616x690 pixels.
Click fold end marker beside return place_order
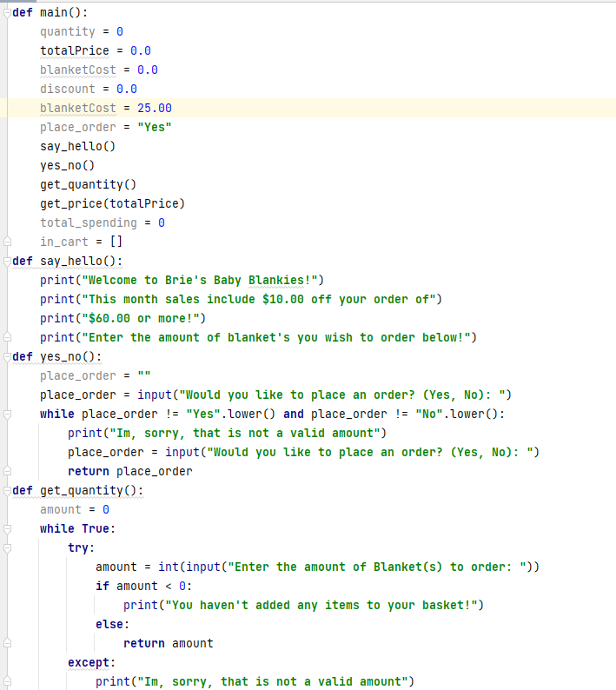pyautogui.click(x=7, y=471)
